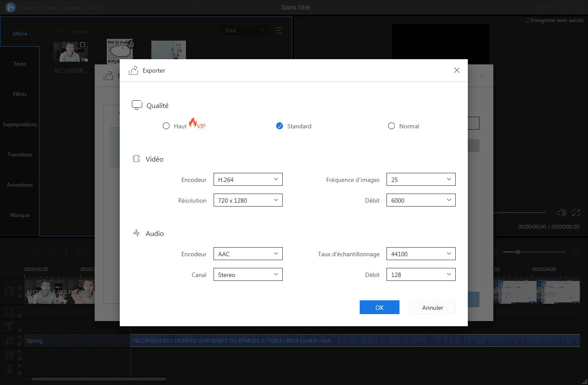This screenshot has width=588, height=385.
Task: Mute the first music track with Spring
Action: coord(19,337)
